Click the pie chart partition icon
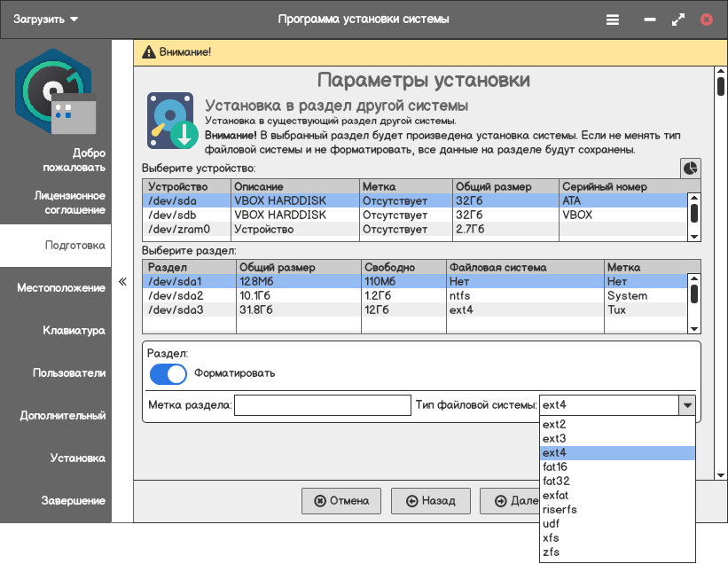 [x=690, y=168]
